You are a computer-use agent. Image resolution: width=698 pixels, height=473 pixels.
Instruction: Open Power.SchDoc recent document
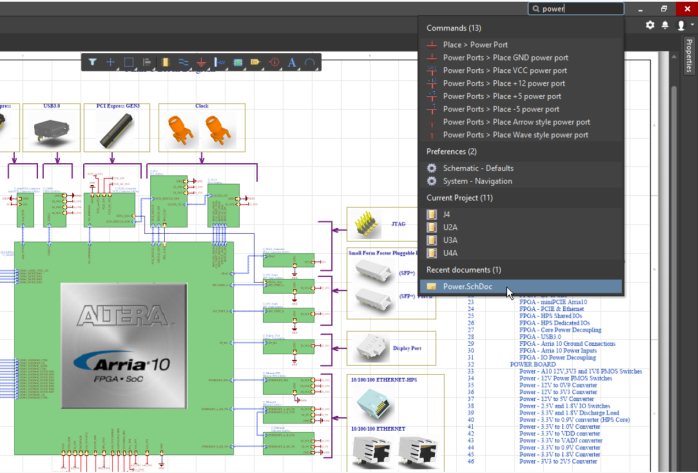point(520,287)
